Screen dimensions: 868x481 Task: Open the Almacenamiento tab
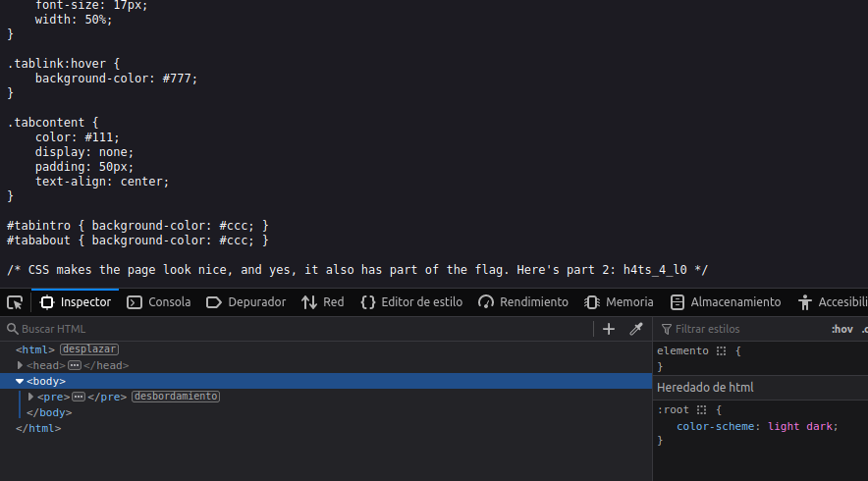click(726, 302)
